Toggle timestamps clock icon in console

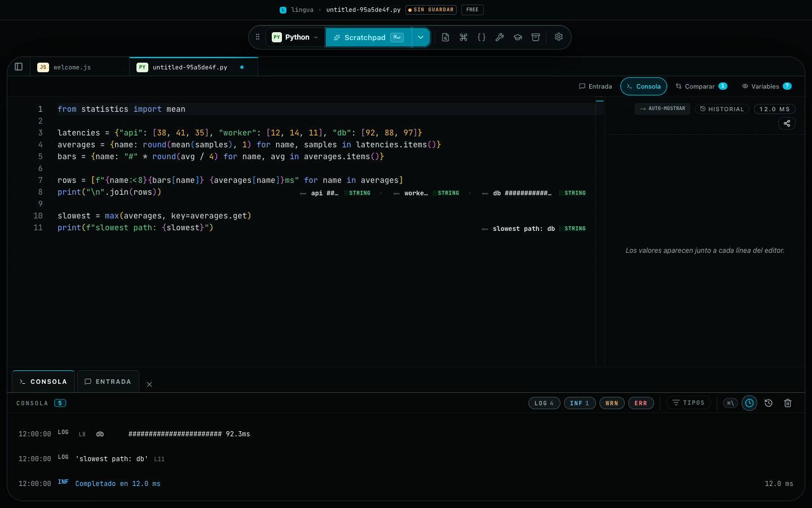point(749,403)
